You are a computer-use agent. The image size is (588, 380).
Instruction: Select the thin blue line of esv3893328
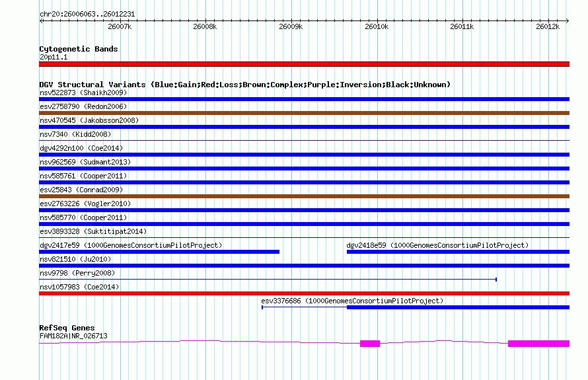click(x=304, y=238)
